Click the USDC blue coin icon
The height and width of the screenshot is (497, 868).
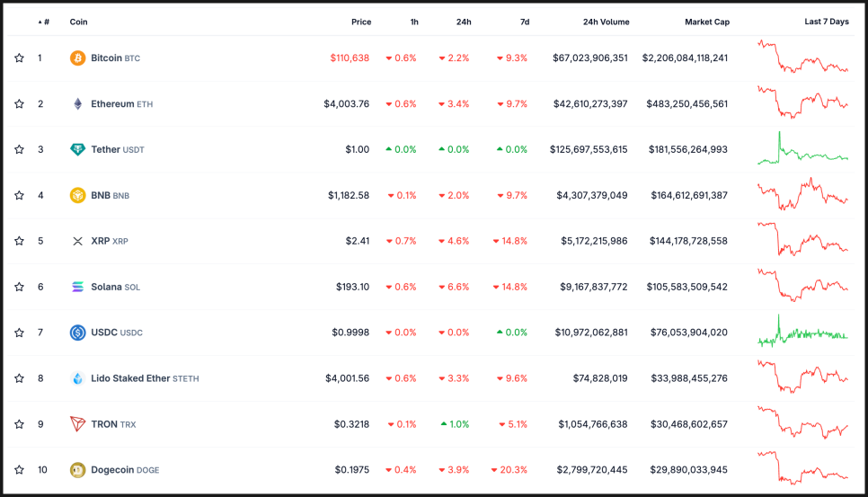coord(78,333)
